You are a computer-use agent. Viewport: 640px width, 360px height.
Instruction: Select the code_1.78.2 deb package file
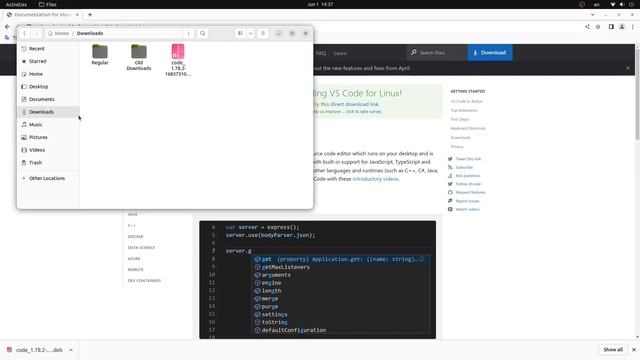(178, 60)
